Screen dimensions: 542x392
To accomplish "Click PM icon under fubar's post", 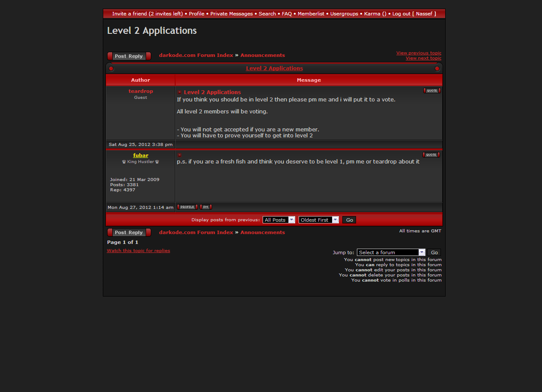I will [x=205, y=207].
